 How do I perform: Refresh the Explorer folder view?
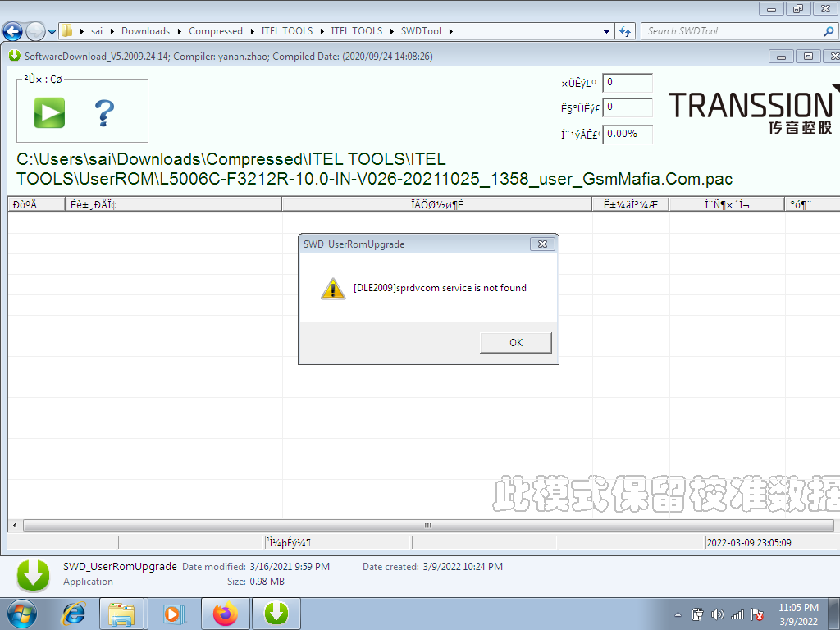[624, 32]
